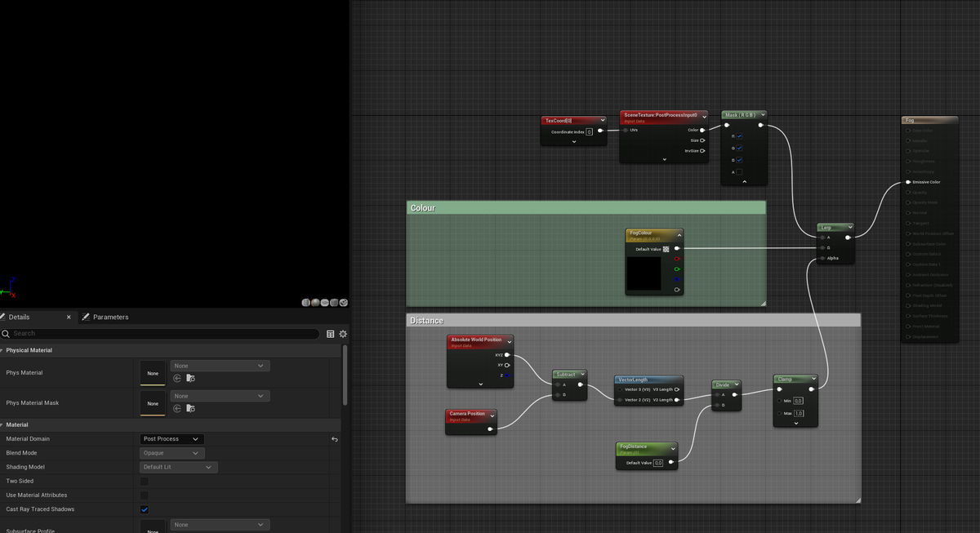Set preview mesh to cylinder shape
980x533 pixels.
click(x=306, y=303)
